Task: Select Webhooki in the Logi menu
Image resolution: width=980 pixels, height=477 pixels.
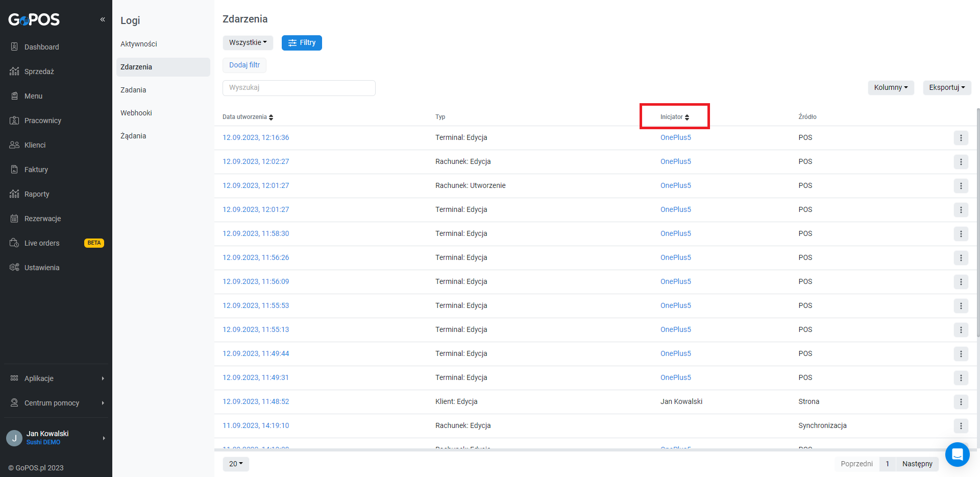Action: tap(136, 113)
